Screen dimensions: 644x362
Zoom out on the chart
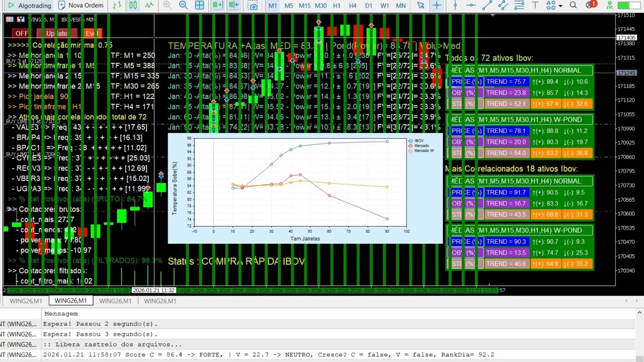click(x=184, y=6)
